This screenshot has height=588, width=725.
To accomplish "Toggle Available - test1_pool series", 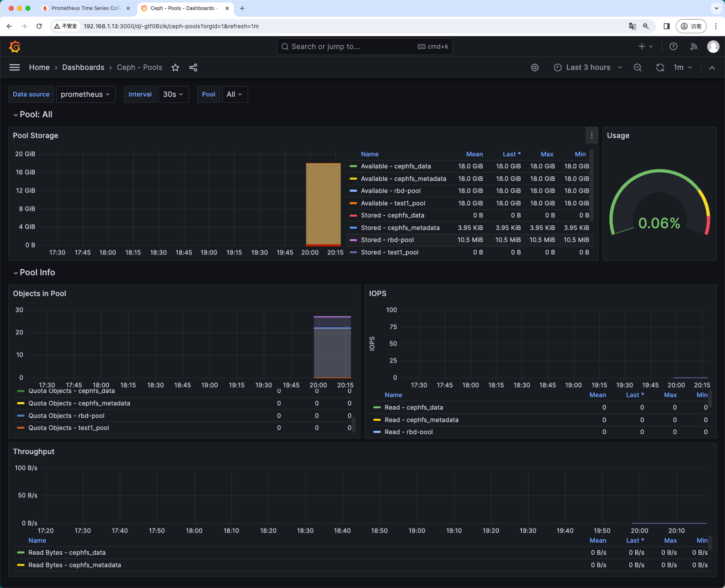I will pyautogui.click(x=393, y=203).
